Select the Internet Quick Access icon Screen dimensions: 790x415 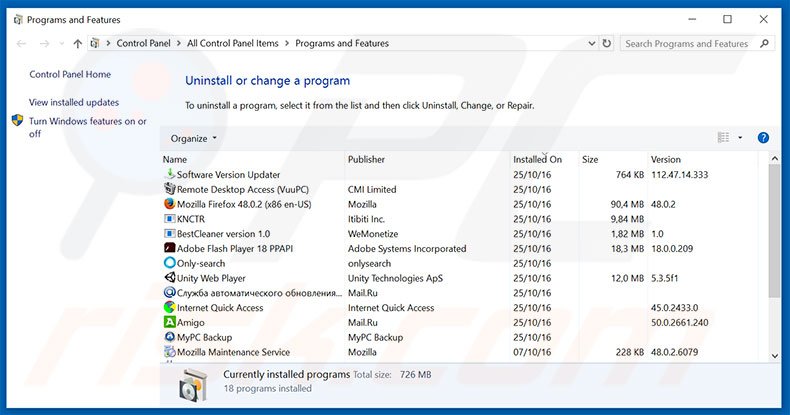[x=169, y=308]
